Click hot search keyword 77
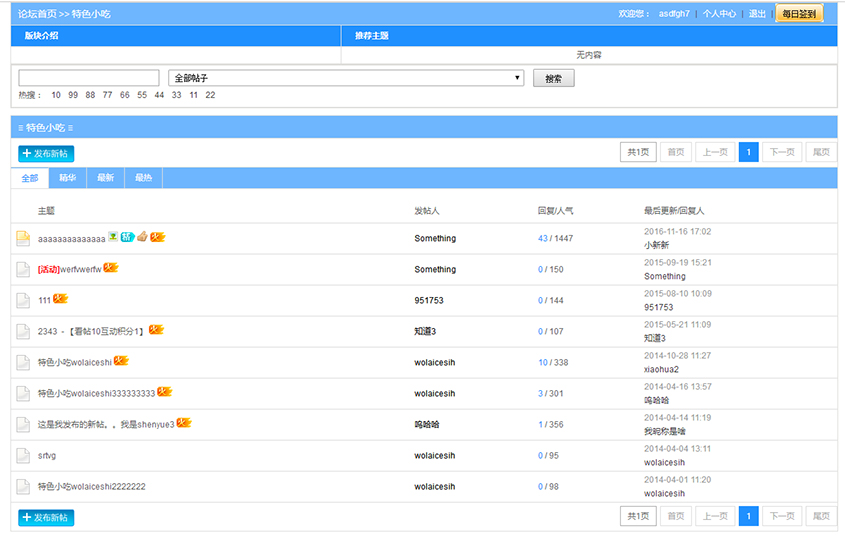The height and width of the screenshot is (535, 845). coord(107,95)
